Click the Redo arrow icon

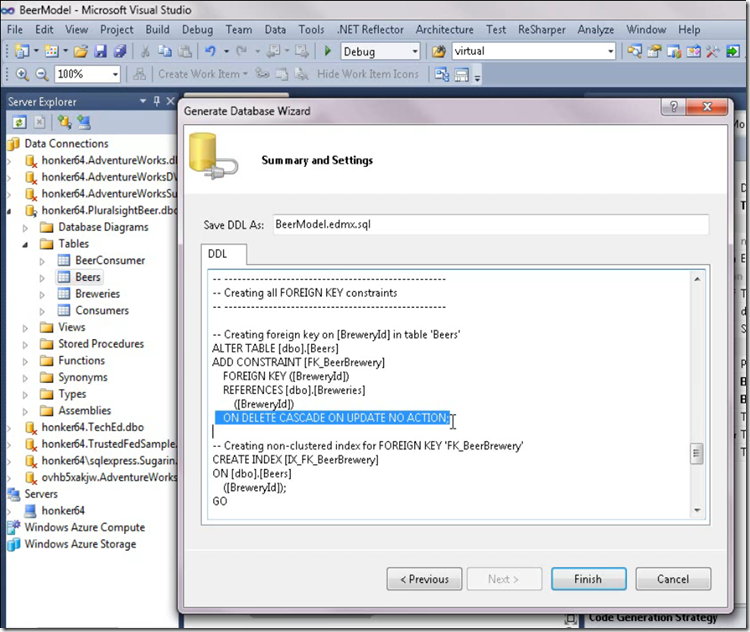tap(242, 51)
